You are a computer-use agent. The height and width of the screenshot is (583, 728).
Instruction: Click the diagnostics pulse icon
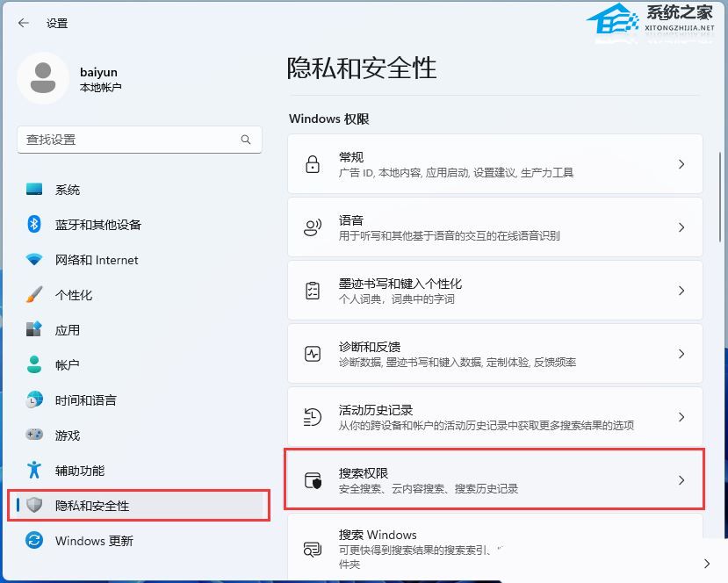[313, 354]
